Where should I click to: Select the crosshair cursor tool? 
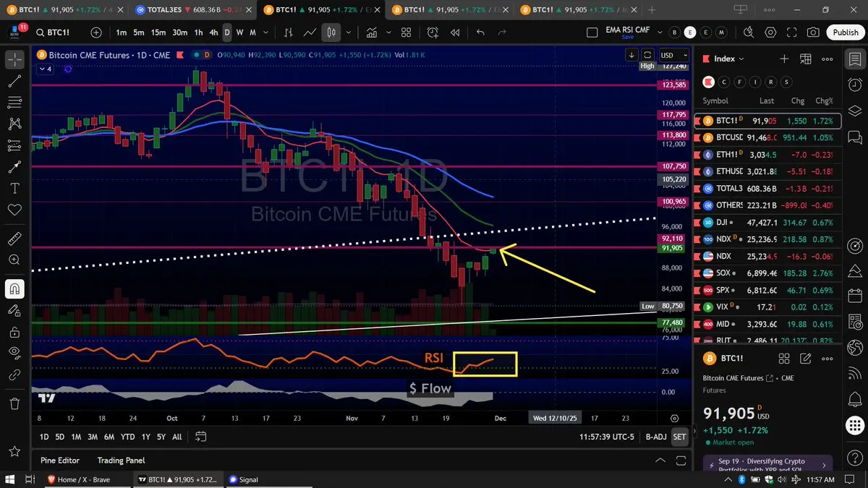point(14,59)
